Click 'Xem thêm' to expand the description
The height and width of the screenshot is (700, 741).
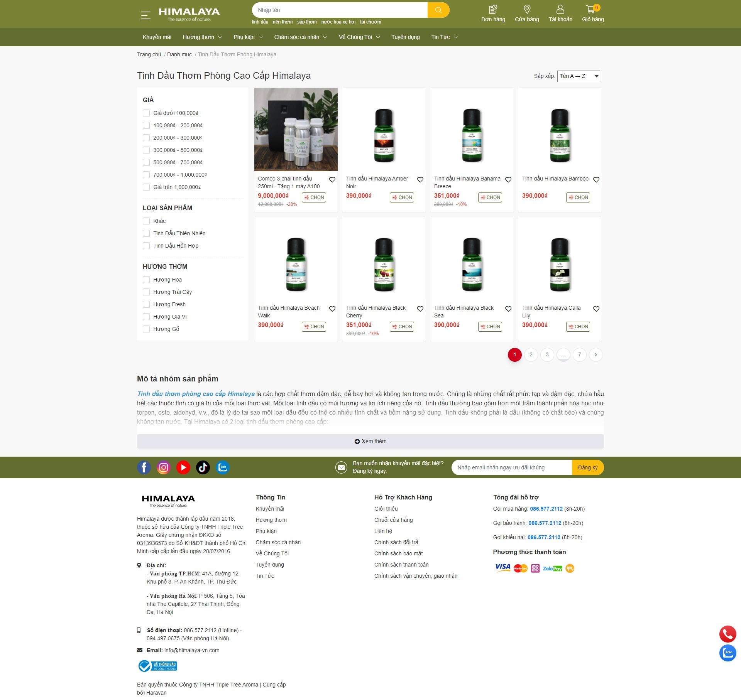point(370,441)
